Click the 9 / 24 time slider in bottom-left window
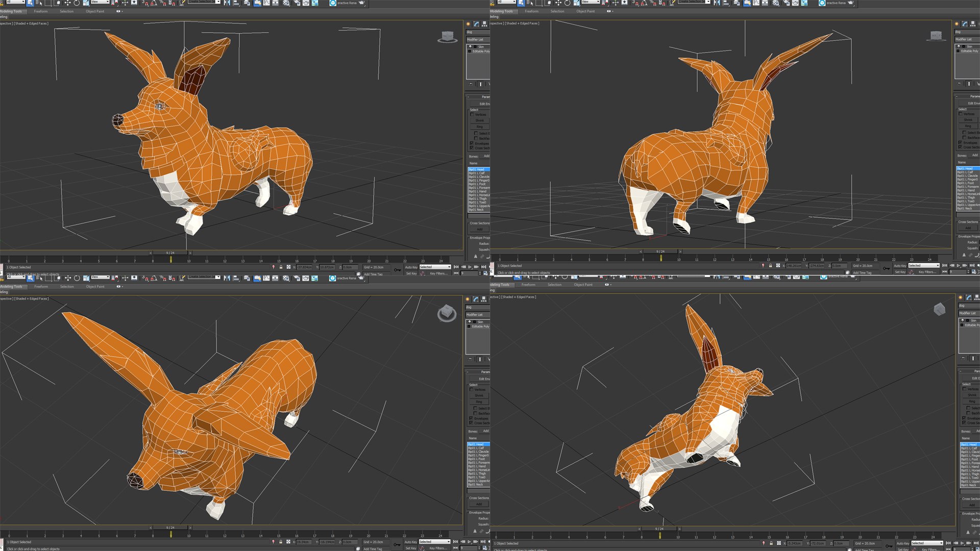 (170, 528)
